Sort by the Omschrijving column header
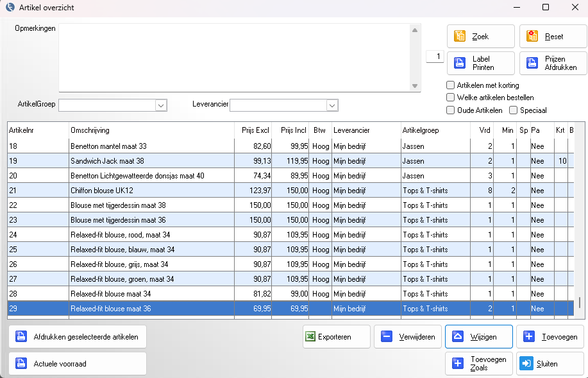 pyautogui.click(x=90, y=130)
